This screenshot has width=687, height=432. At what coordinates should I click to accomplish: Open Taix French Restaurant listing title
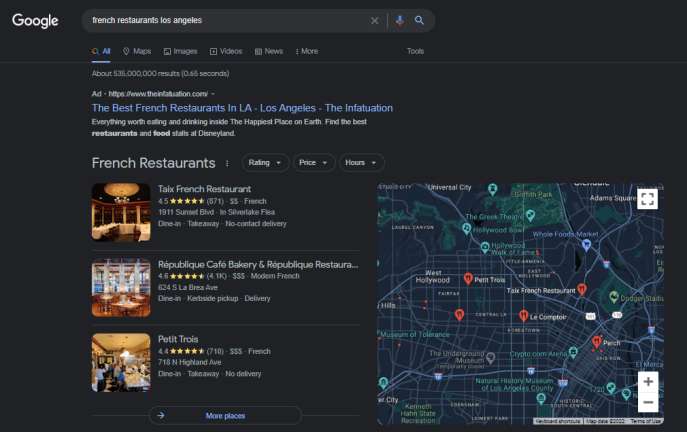[204, 189]
